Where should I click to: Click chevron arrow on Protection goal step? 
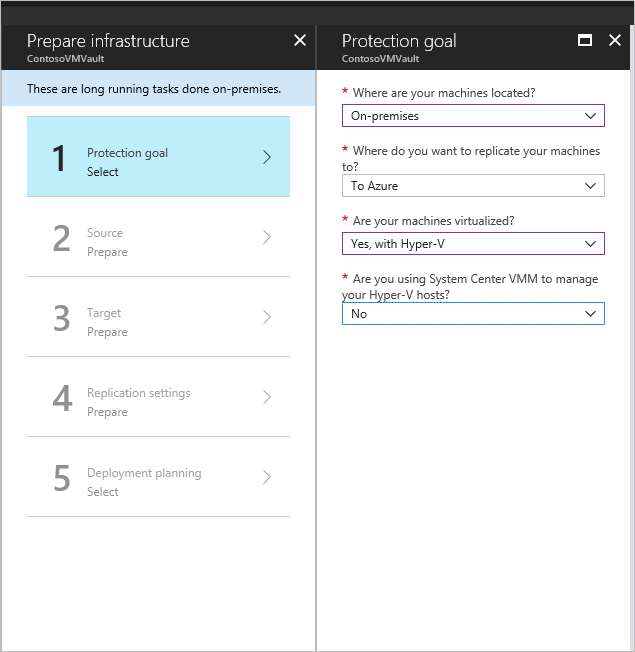pyautogui.click(x=267, y=157)
